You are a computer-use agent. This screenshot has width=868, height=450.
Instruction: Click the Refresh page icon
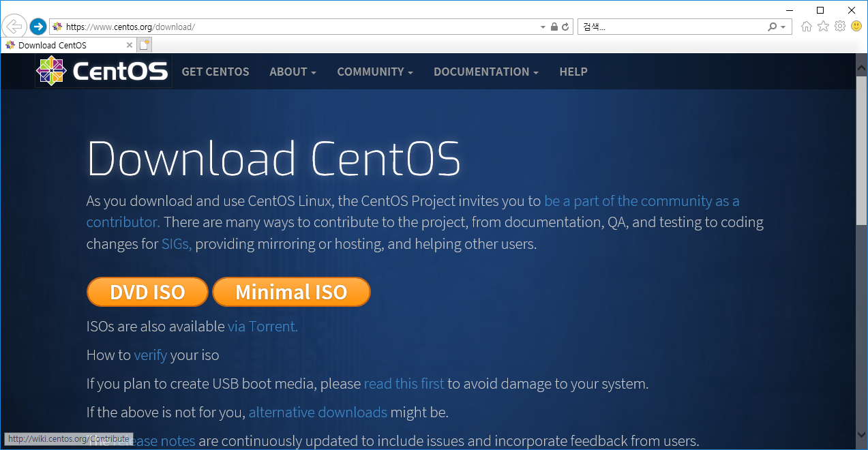565,27
